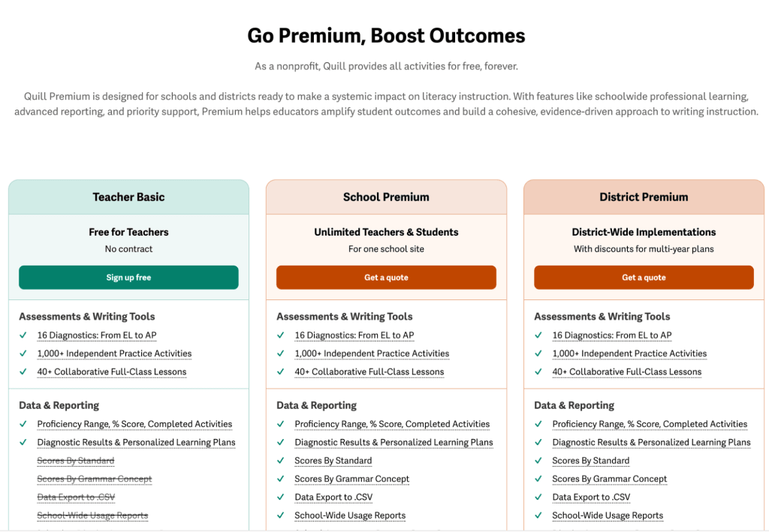Click Get a quote under School Premium
The width and height of the screenshot is (769, 532).
point(386,277)
